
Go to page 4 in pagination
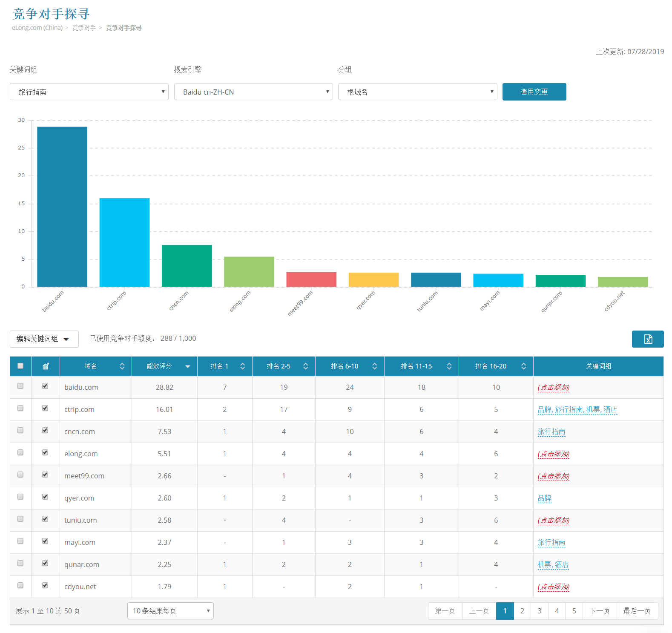tap(557, 611)
